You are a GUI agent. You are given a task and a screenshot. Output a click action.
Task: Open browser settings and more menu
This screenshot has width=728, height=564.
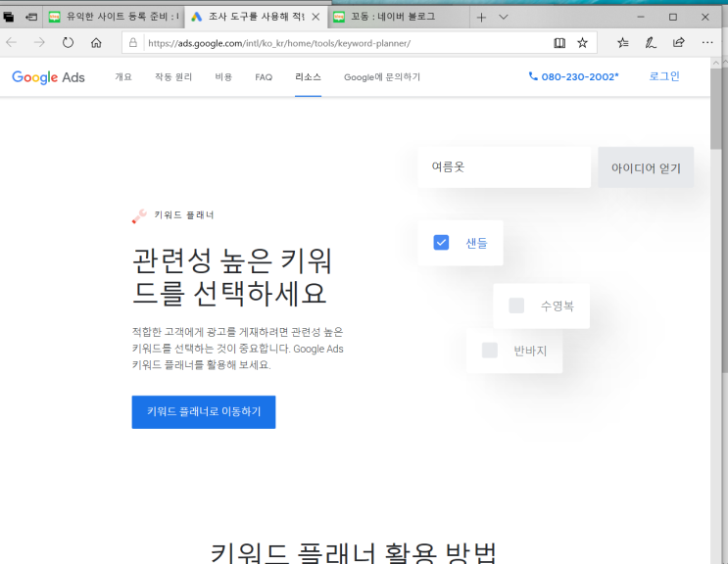point(707,43)
